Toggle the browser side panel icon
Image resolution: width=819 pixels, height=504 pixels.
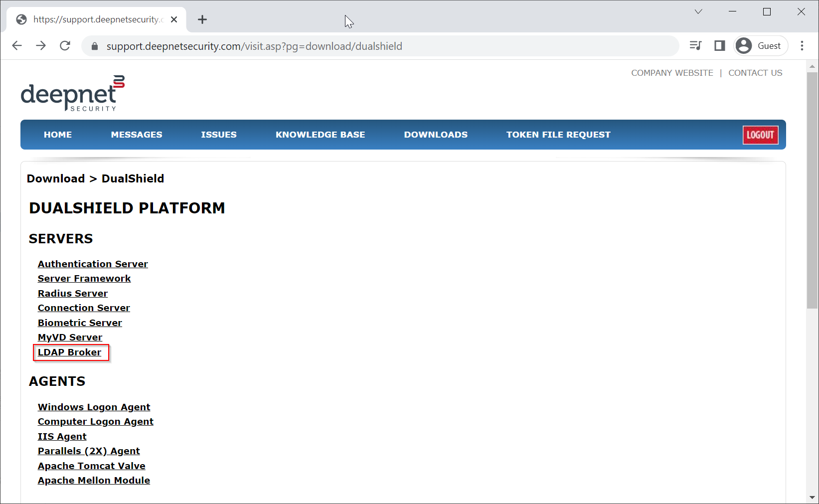click(719, 46)
